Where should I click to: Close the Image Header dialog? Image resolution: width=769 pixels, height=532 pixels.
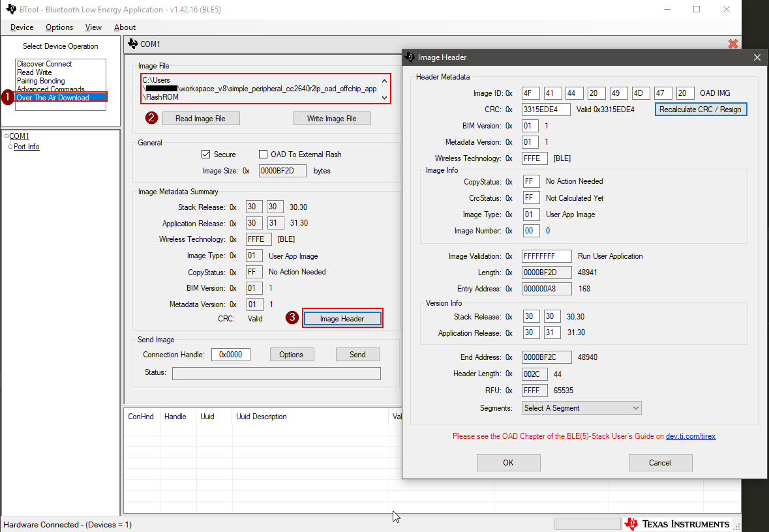[757, 57]
